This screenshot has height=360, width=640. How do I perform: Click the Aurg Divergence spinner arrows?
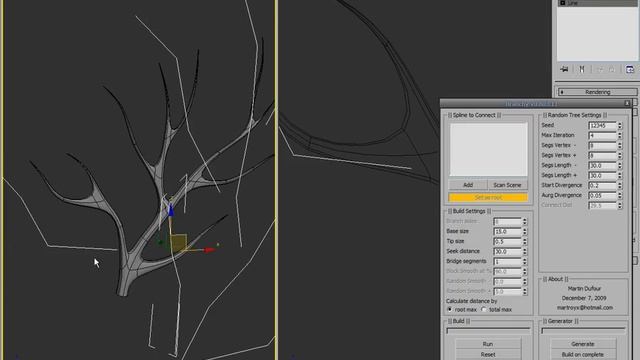pyautogui.click(x=620, y=196)
